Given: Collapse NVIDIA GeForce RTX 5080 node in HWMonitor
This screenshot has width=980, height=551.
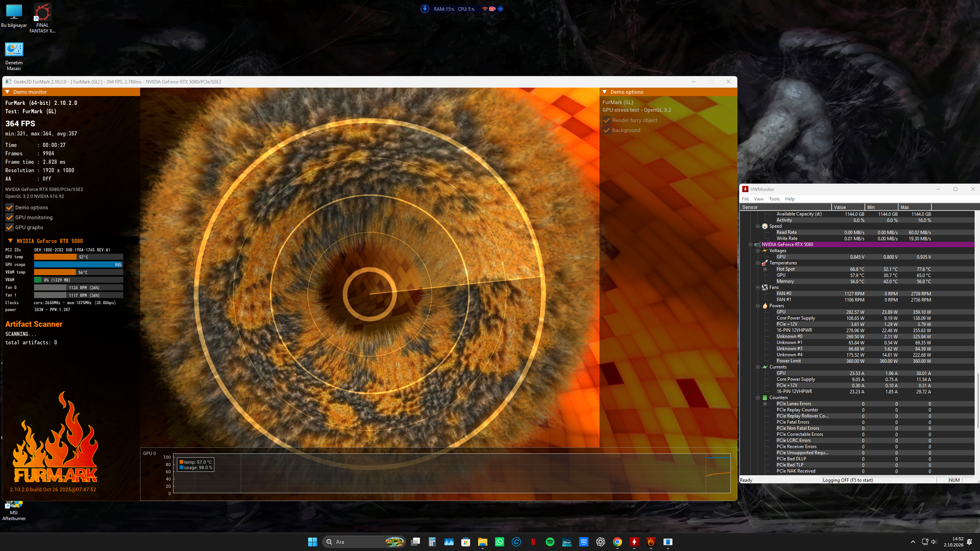Looking at the screenshot, I should 750,245.
